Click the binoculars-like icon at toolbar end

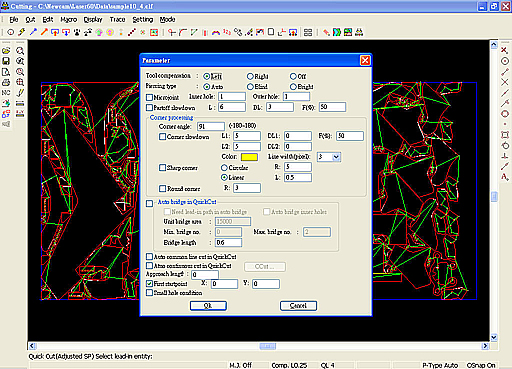click(359, 32)
